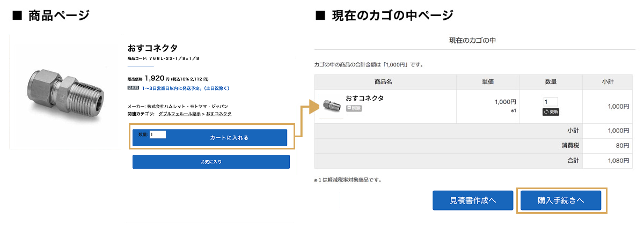Focus the cart table quantity input
The width and height of the screenshot is (644, 225).
pyautogui.click(x=551, y=102)
